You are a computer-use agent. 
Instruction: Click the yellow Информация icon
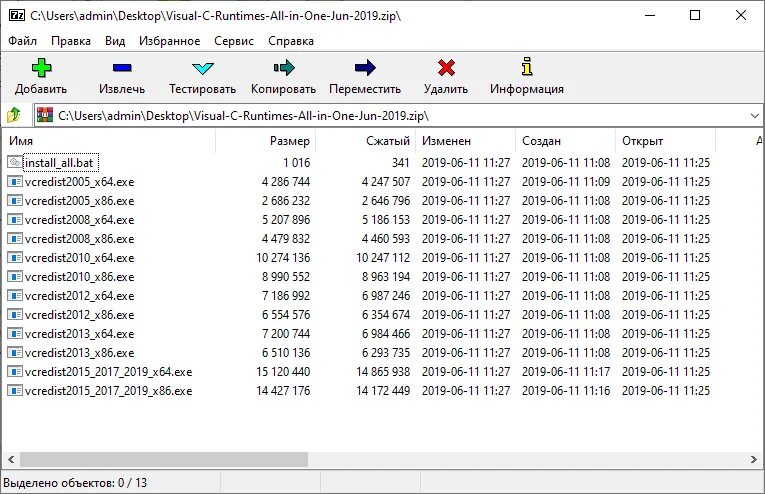coord(527,67)
